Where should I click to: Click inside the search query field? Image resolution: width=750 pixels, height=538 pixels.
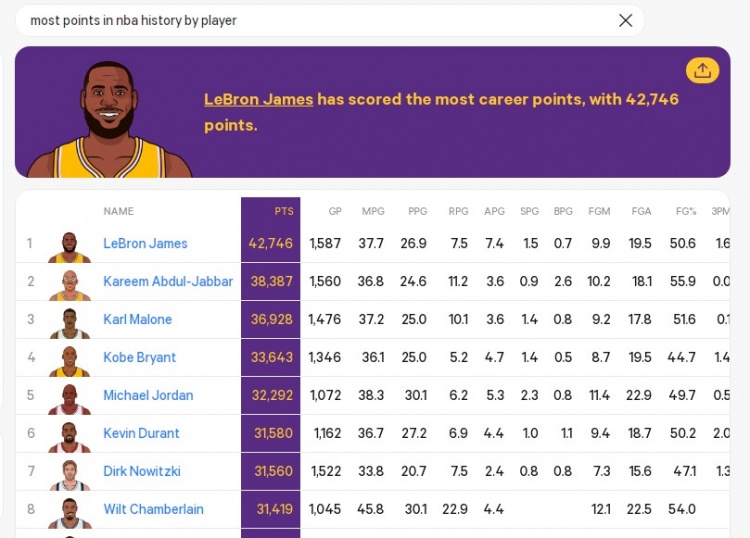click(x=300, y=20)
